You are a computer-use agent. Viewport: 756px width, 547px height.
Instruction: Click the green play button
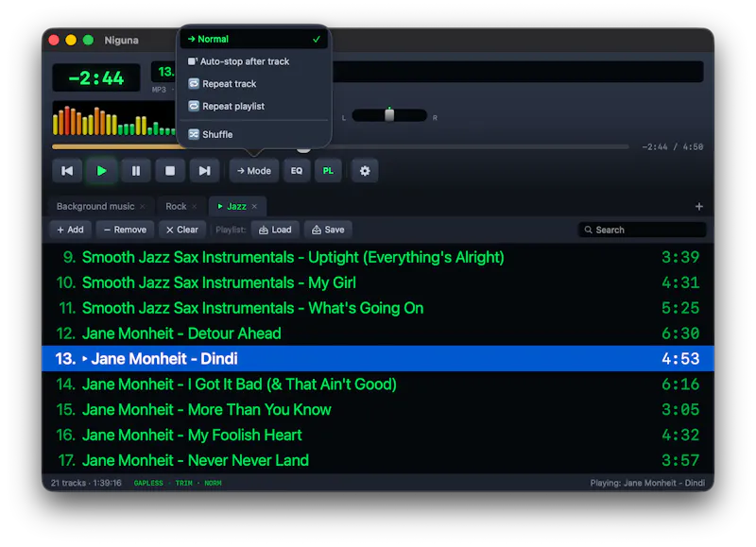click(x=101, y=171)
